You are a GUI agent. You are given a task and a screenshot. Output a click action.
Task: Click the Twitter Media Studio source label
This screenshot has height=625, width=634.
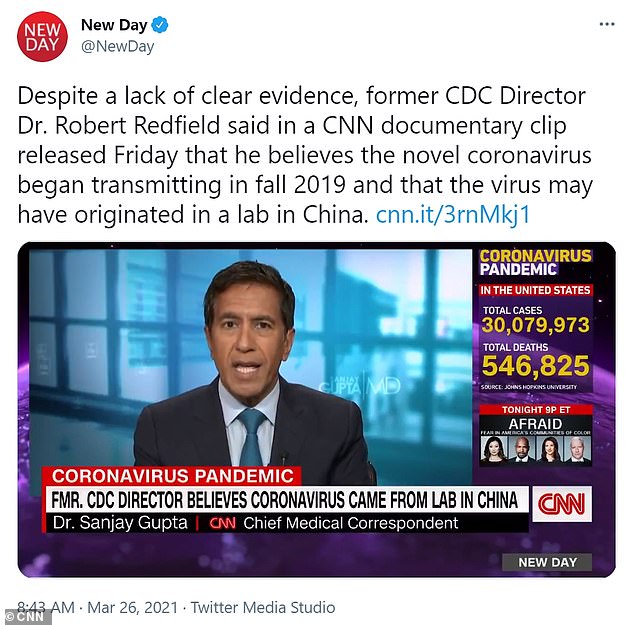pos(263,608)
